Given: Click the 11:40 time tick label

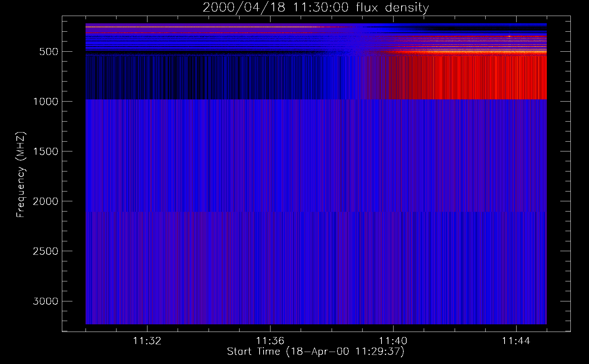Looking at the screenshot, I should click(x=393, y=341).
